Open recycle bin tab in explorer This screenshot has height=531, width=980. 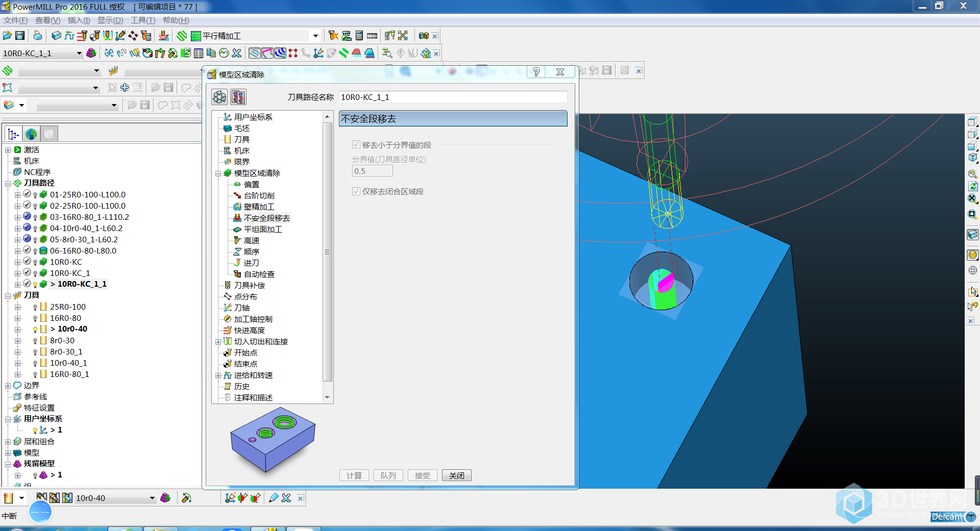click(49, 134)
